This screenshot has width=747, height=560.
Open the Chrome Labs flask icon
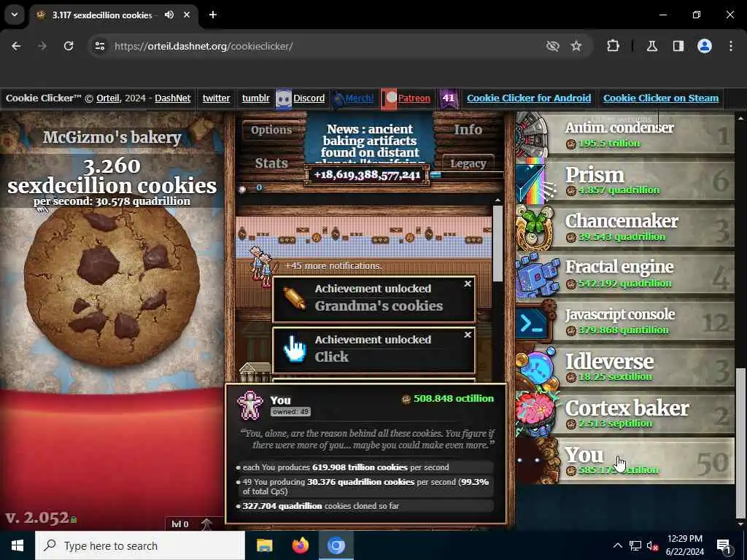pos(652,46)
